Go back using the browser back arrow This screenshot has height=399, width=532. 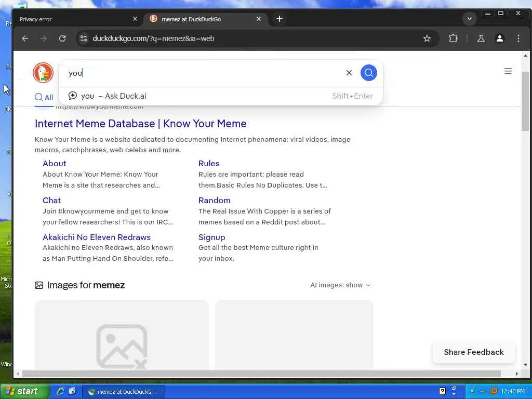tap(25, 38)
